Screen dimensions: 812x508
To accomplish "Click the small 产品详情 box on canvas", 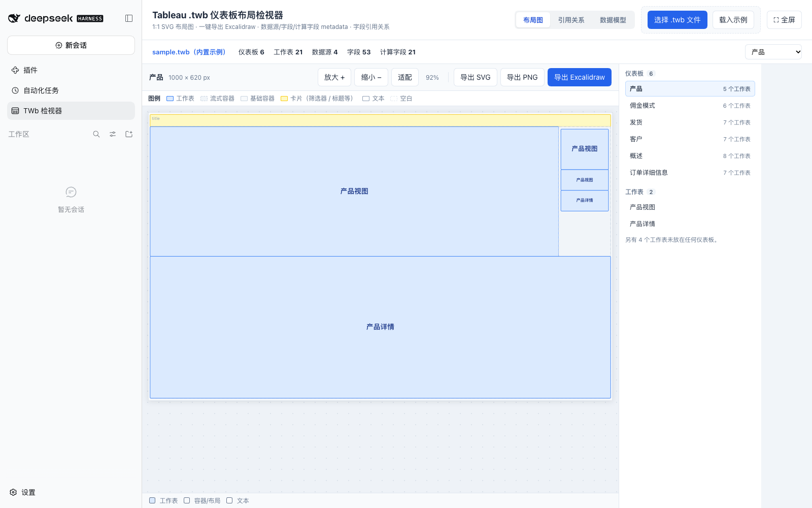I will 585,201.
